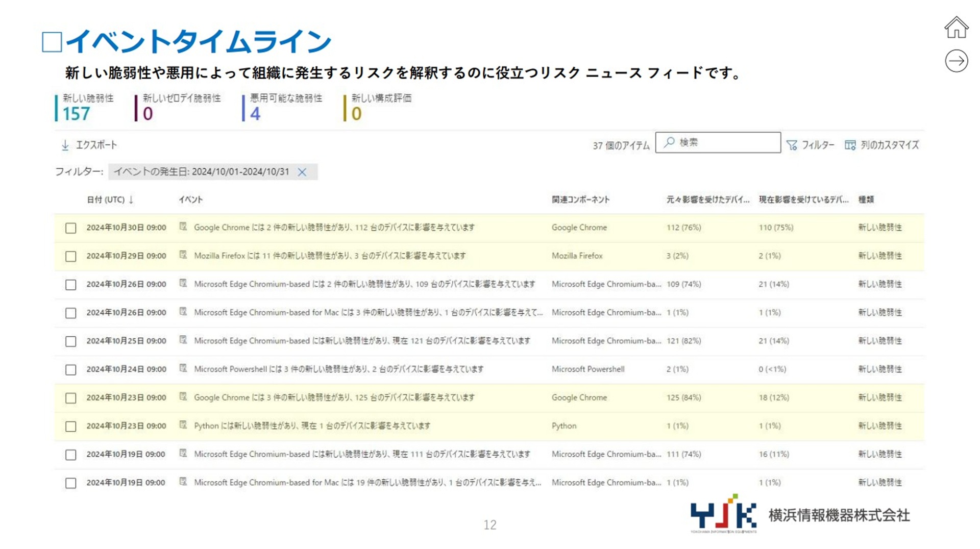This screenshot has height=549, width=980.
Task: Click event icon for Edge for Mac 3 vulnerabilities row
Action: click(x=183, y=312)
